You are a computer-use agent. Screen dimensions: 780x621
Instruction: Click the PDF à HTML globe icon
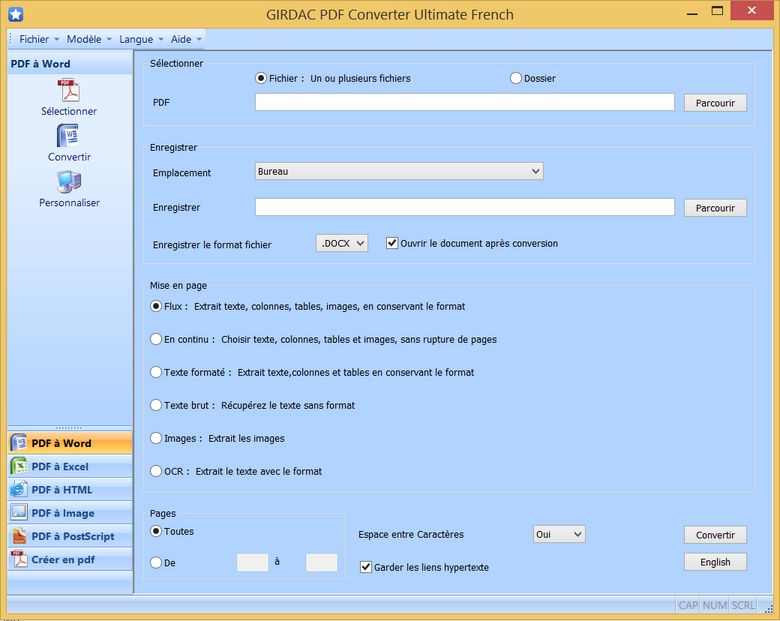(x=19, y=490)
